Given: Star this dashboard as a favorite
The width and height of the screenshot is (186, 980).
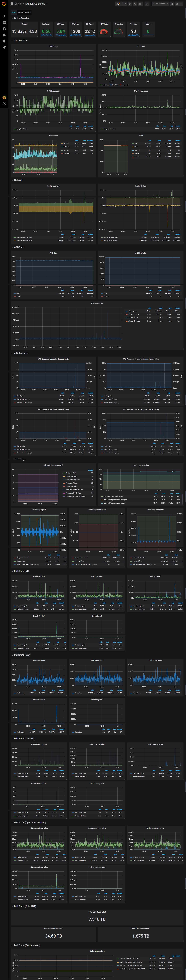Looking at the screenshot, I should [x=125, y=4].
